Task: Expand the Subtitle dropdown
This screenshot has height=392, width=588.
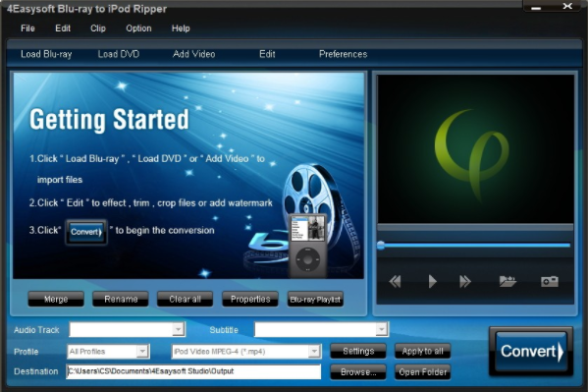Action: (x=382, y=329)
